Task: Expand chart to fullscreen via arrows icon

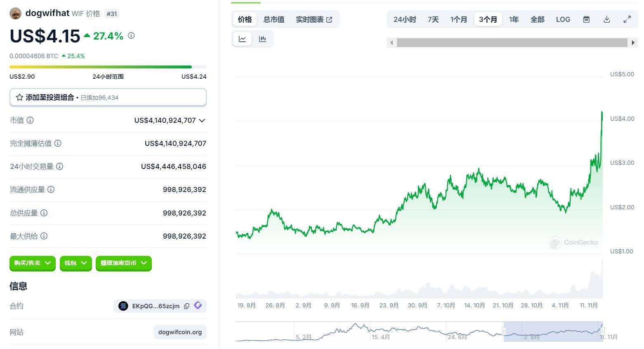Action: coord(627,19)
